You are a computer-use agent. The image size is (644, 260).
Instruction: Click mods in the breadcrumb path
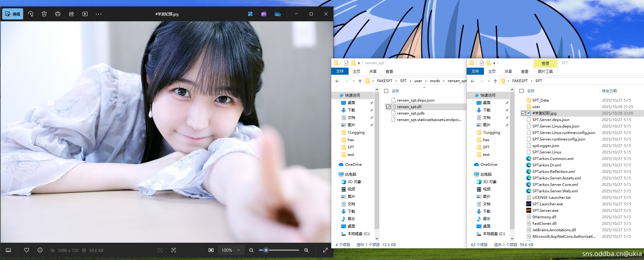tap(434, 81)
